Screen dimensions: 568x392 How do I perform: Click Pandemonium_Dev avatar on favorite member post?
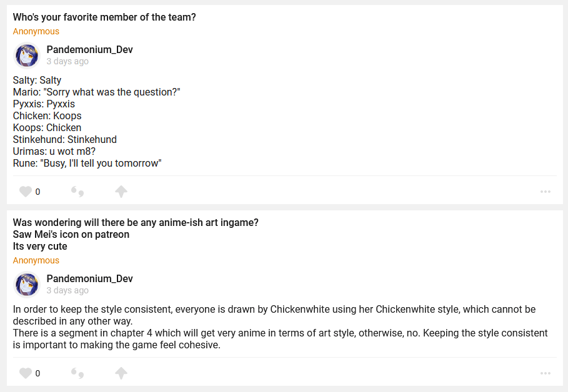click(x=27, y=56)
